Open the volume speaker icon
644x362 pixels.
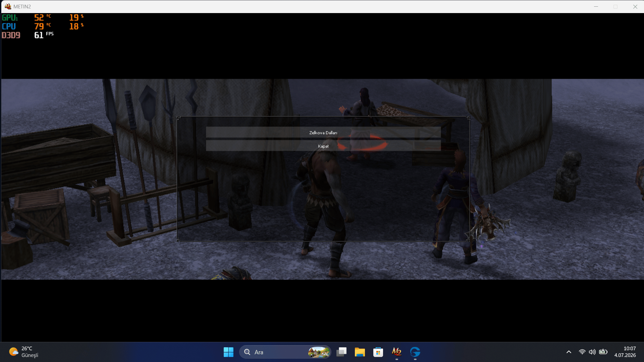[x=592, y=352]
